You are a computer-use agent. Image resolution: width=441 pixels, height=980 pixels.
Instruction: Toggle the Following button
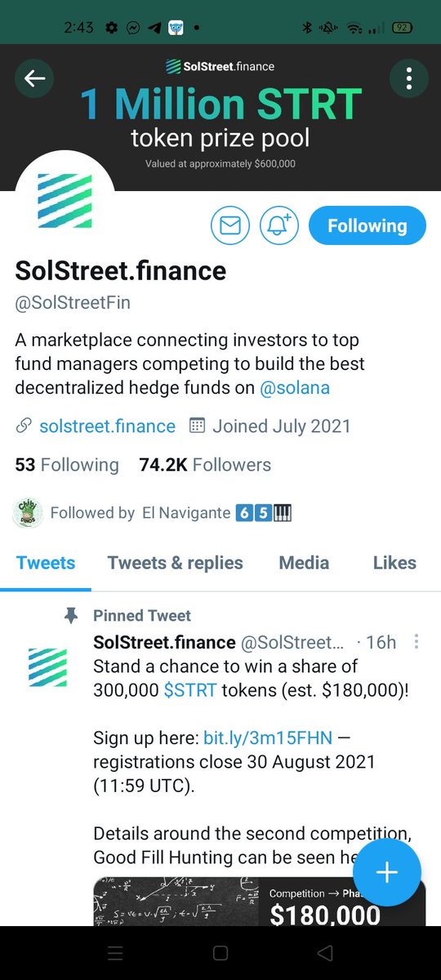coord(367,225)
